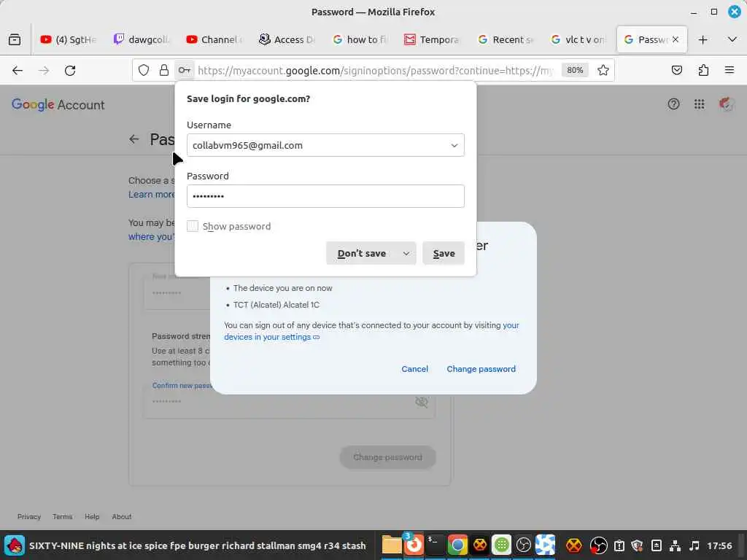
Task: Open the Extensions puzzle icon
Action: click(703, 71)
